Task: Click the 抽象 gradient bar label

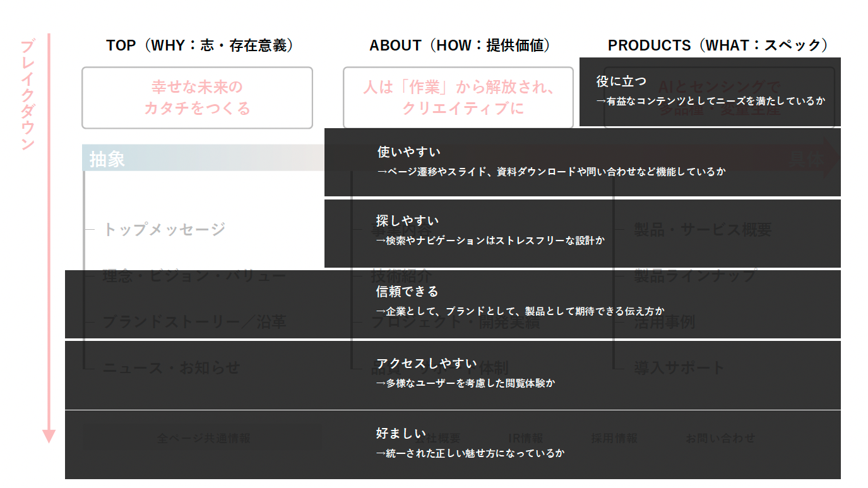Action: (107, 159)
